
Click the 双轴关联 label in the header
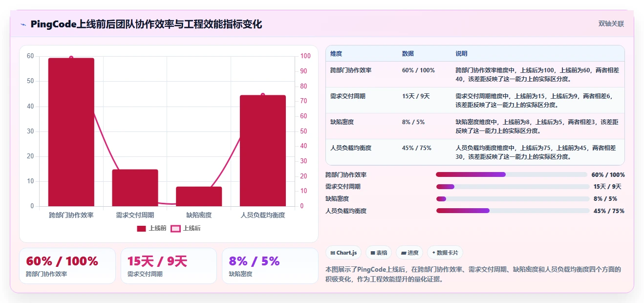tap(611, 23)
